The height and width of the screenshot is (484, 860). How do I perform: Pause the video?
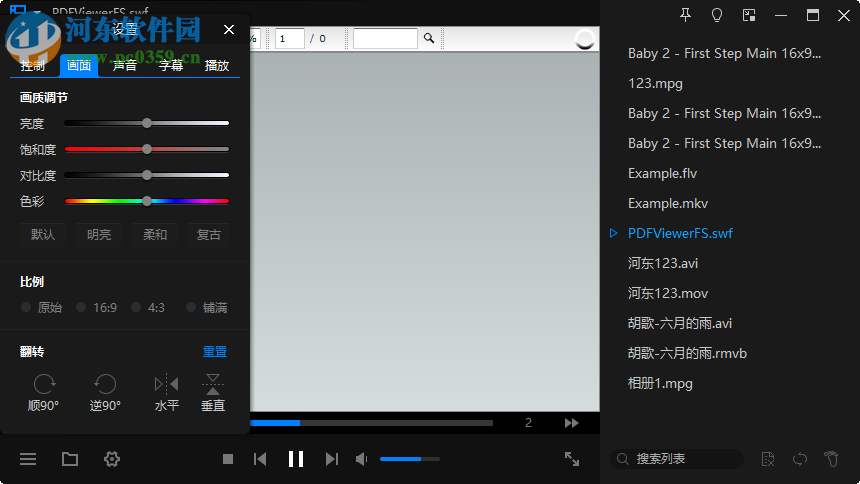(x=296, y=459)
